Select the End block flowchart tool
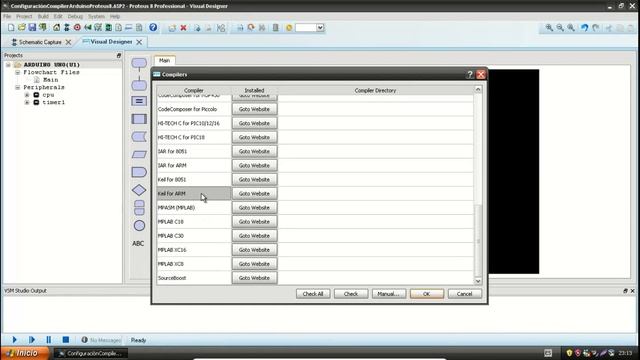This screenshot has height=360, width=640. tap(139, 85)
